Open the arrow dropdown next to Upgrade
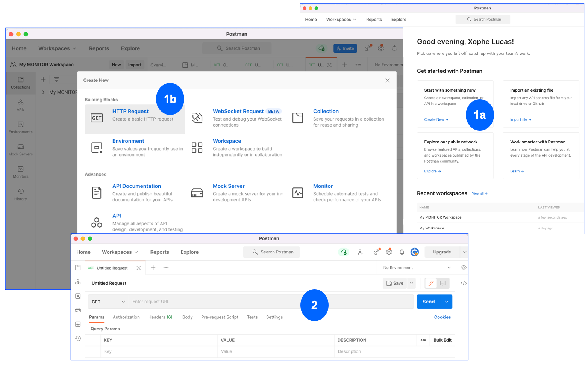 pyautogui.click(x=465, y=252)
